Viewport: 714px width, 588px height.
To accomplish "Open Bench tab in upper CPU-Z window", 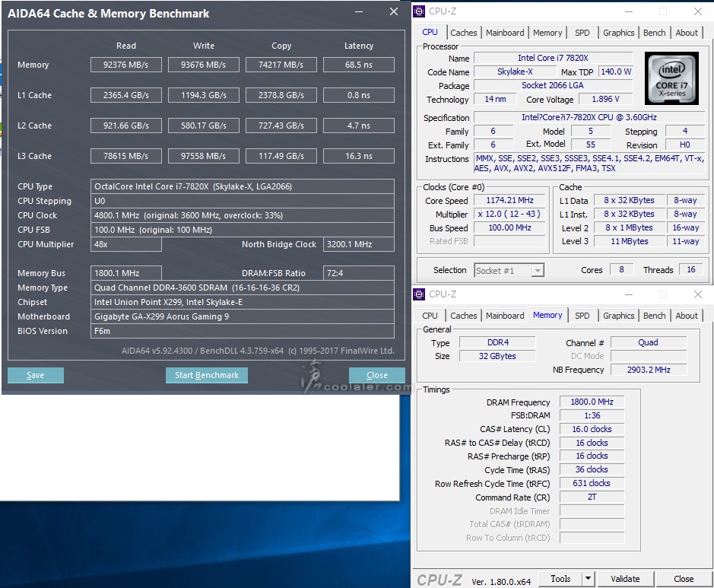I will click(x=655, y=33).
